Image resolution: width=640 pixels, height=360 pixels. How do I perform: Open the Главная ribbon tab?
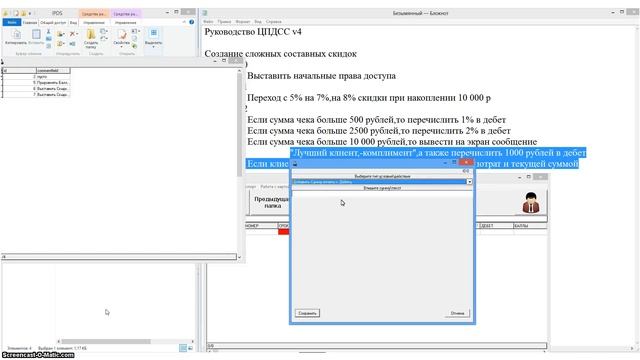[29, 22]
